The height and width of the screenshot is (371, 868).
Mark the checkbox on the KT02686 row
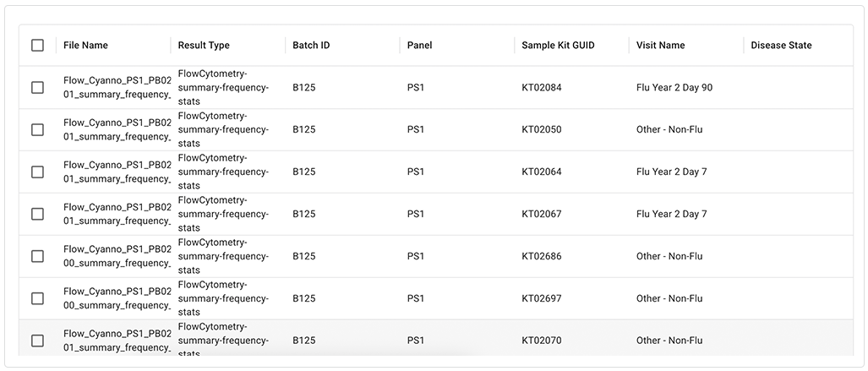37,256
